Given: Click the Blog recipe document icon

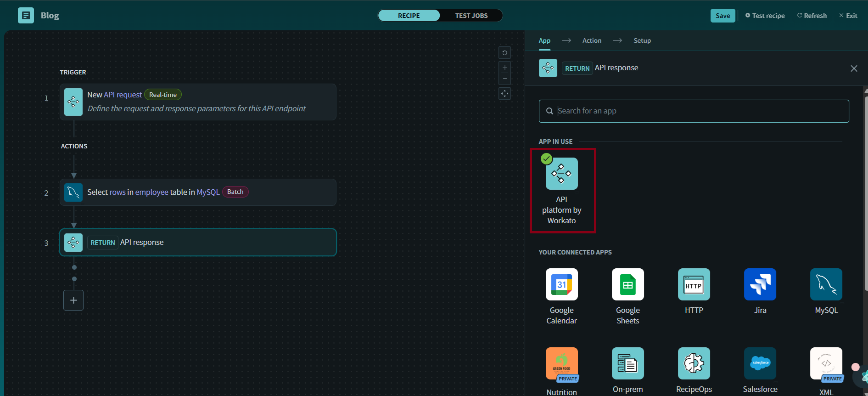Looking at the screenshot, I should point(26,15).
